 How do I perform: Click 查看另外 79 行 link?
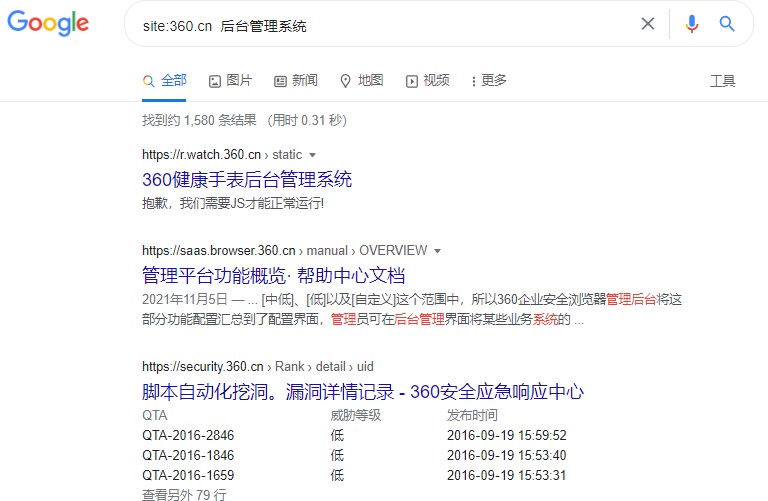184,494
